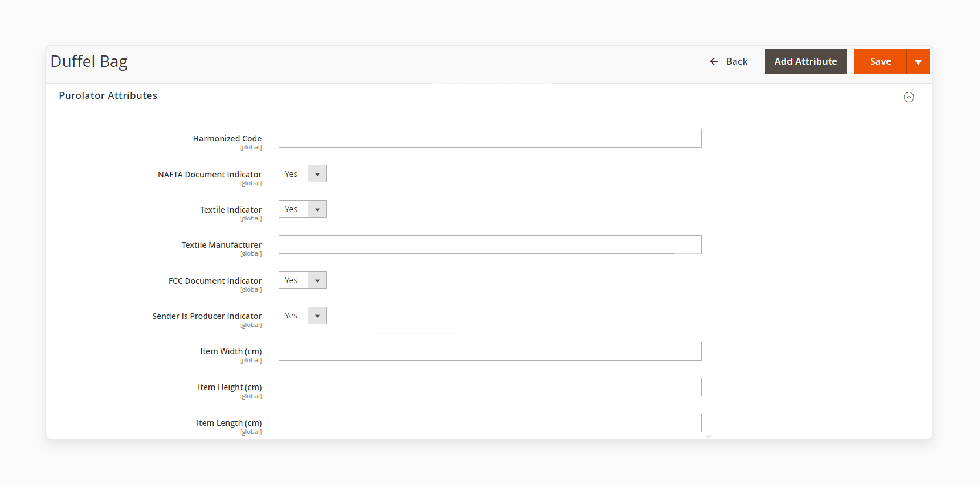Open the NAFTA Document Indicator dropdown

(303, 174)
